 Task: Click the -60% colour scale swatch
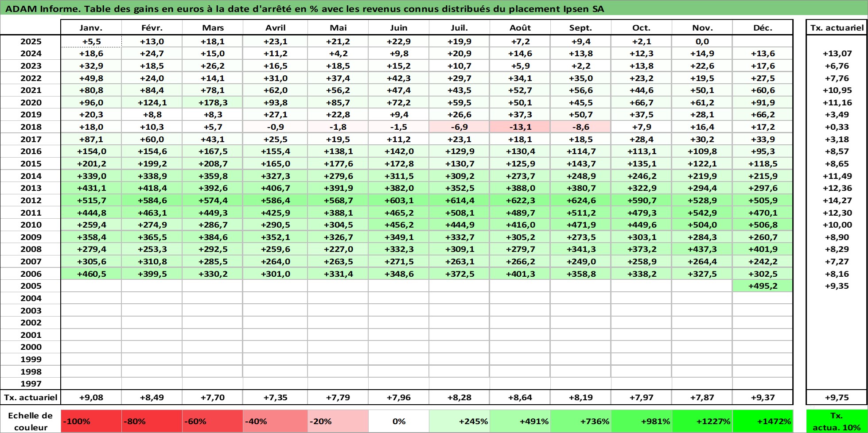point(213,421)
